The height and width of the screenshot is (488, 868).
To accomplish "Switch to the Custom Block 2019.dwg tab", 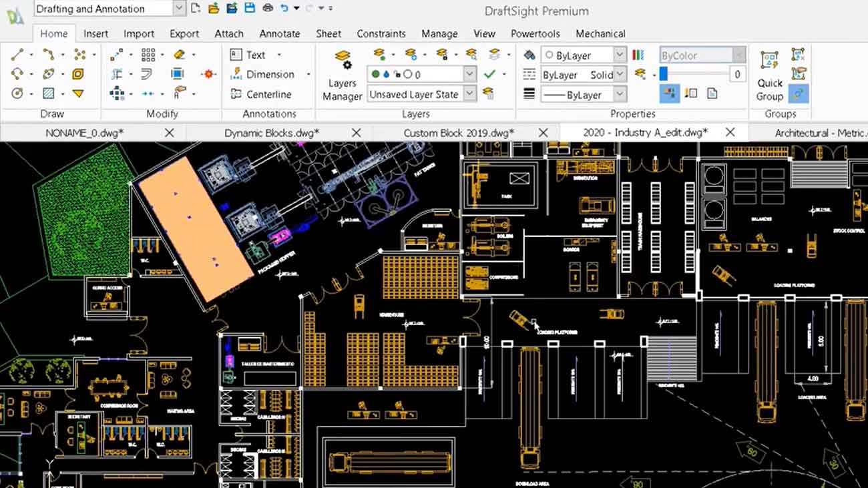I will pos(459,133).
